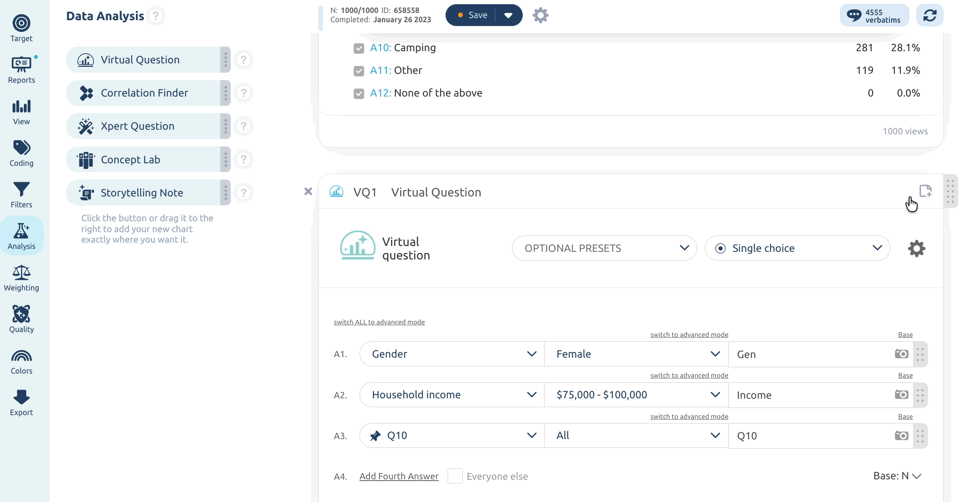Open the Gender variable dropdown

452,354
